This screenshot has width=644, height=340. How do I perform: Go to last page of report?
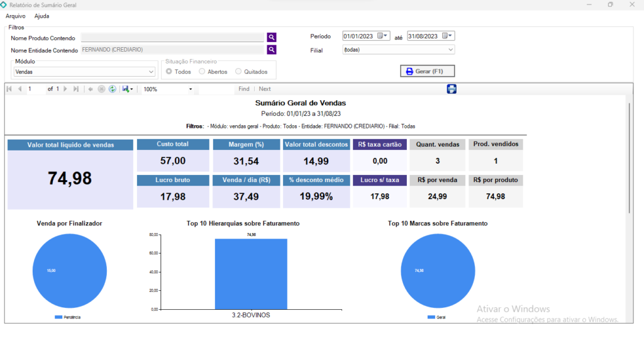tap(76, 89)
